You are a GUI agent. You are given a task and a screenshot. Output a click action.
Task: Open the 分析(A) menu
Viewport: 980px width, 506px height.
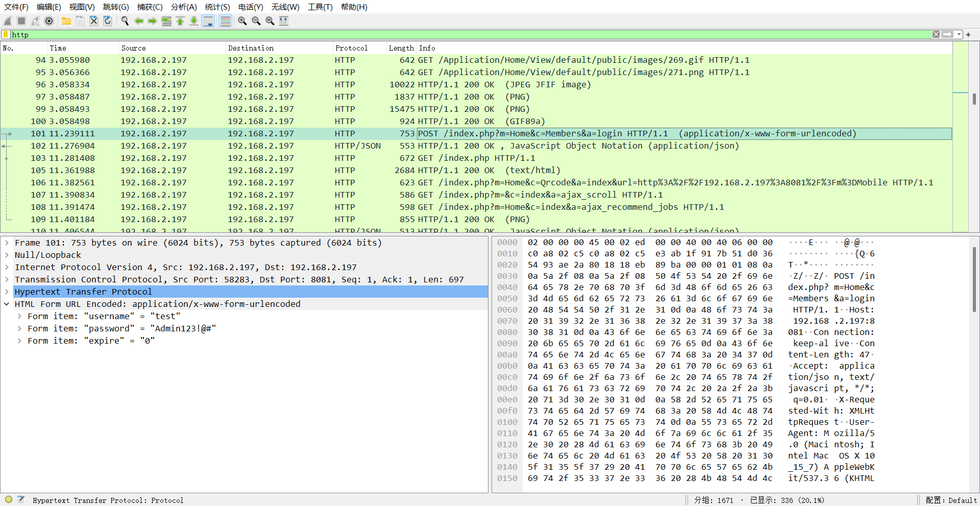click(x=184, y=7)
